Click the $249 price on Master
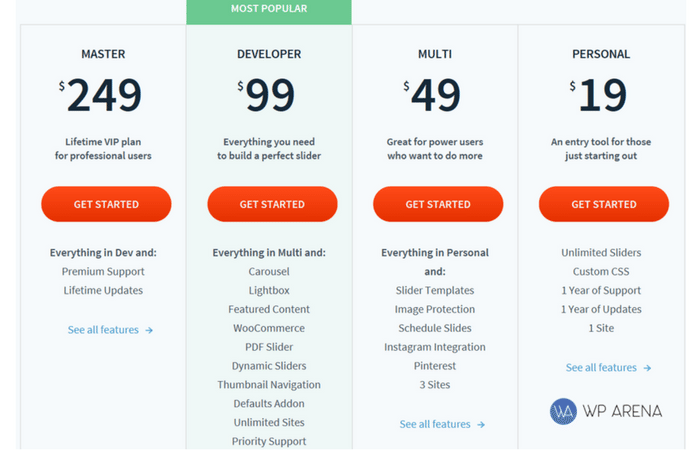Viewport: 700px width, 450px height. point(100,95)
